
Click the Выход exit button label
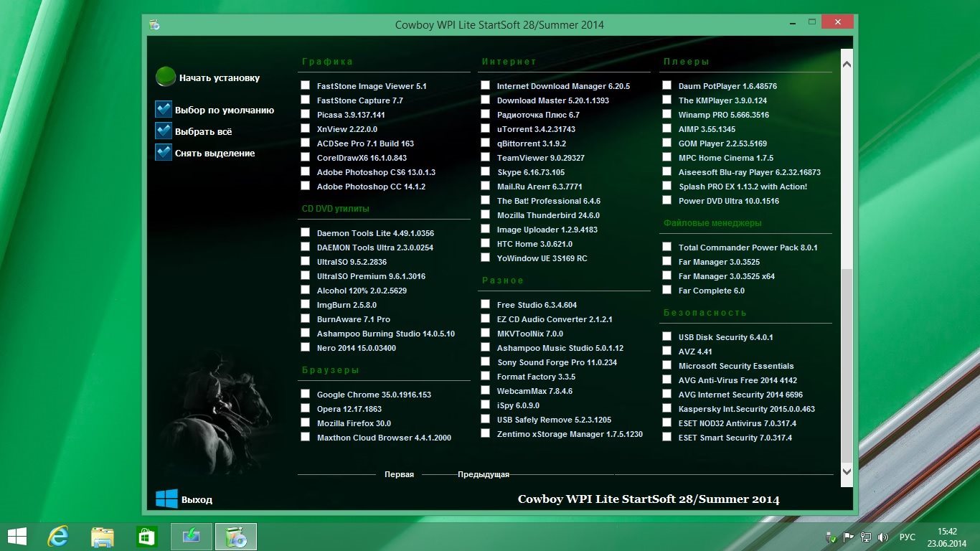coord(197,500)
